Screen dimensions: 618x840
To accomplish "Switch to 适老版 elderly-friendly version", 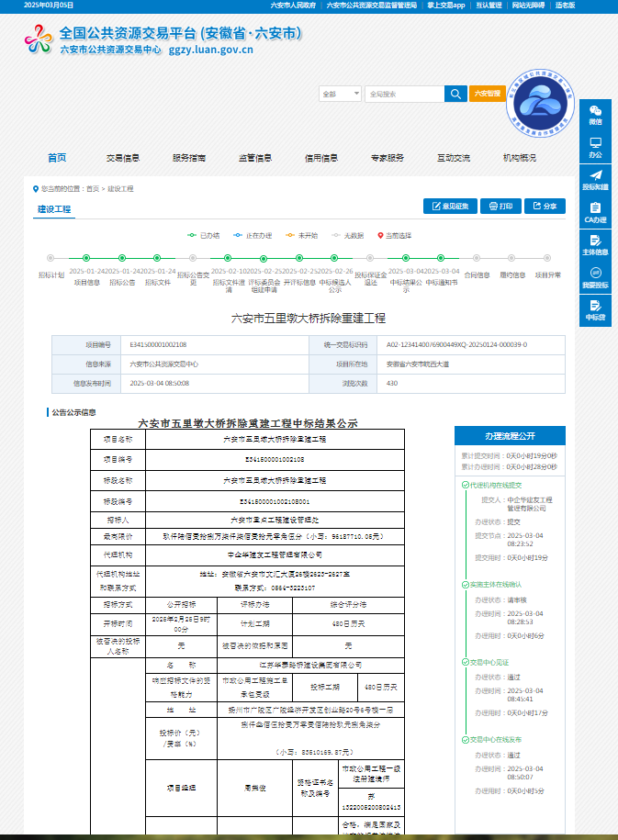I will coord(565,5).
